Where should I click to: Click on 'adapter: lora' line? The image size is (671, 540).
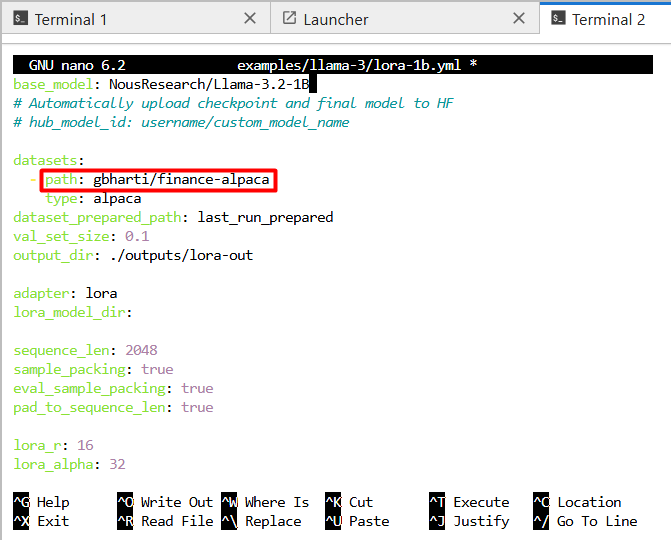(65, 294)
